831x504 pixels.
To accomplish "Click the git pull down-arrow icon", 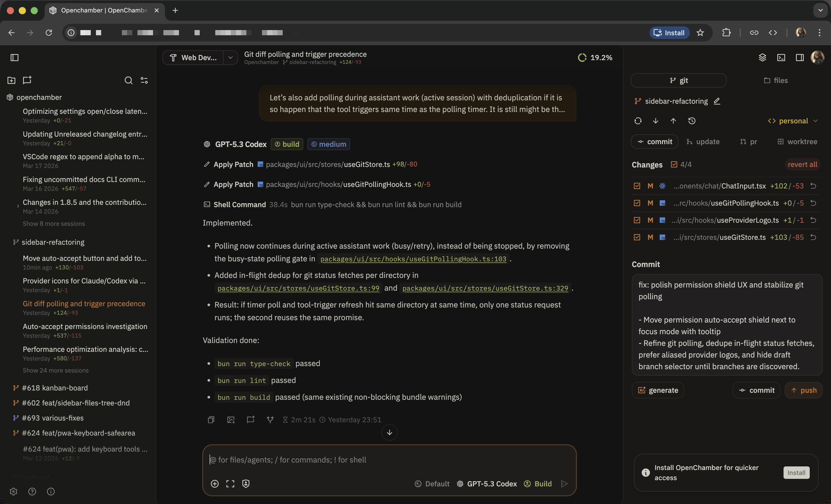I will [x=655, y=121].
